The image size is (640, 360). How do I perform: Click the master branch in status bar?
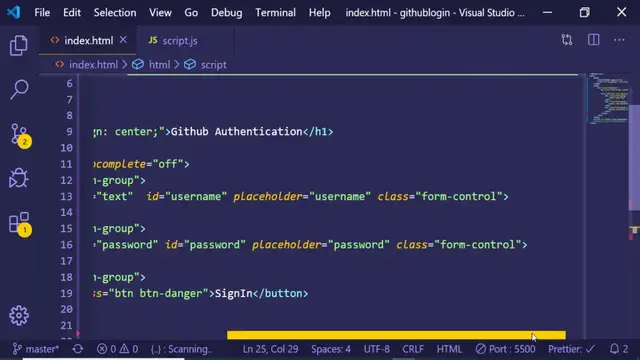(x=36, y=349)
